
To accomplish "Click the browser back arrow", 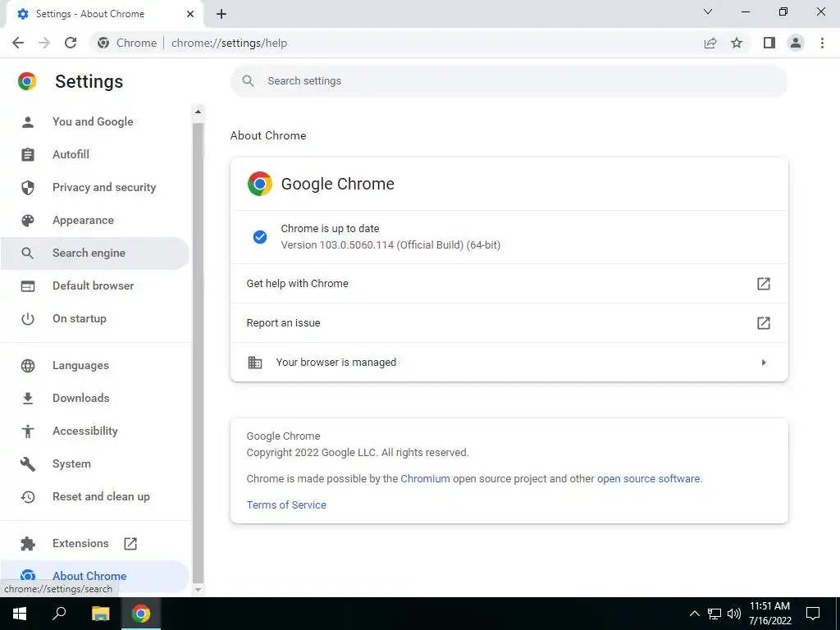I will click(18, 43).
